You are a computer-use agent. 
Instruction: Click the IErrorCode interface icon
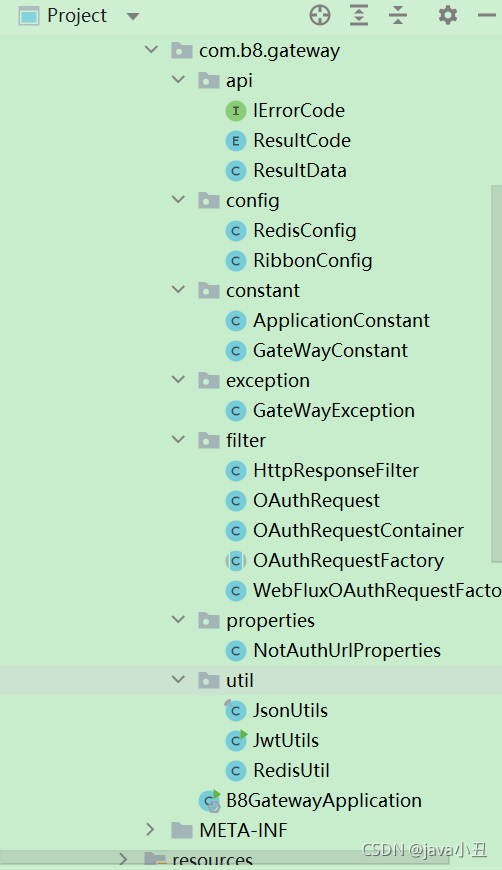[x=236, y=111]
